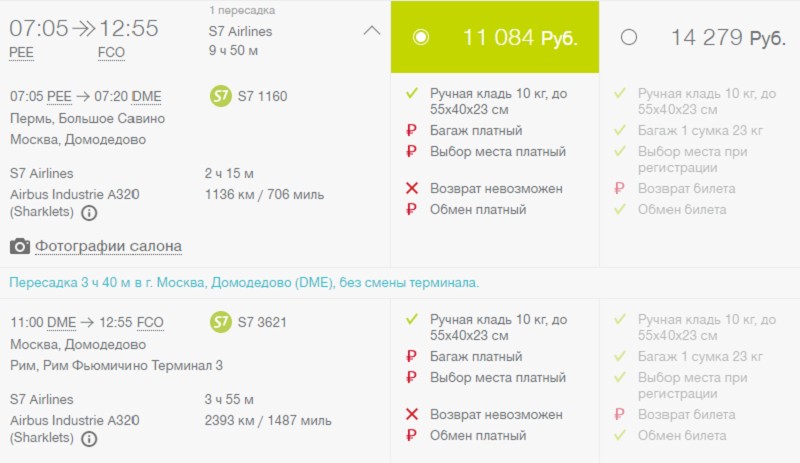Select the 14 279 Руб. fare option
The width and height of the screenshot is (800, 463).
[x=628, y=37]
